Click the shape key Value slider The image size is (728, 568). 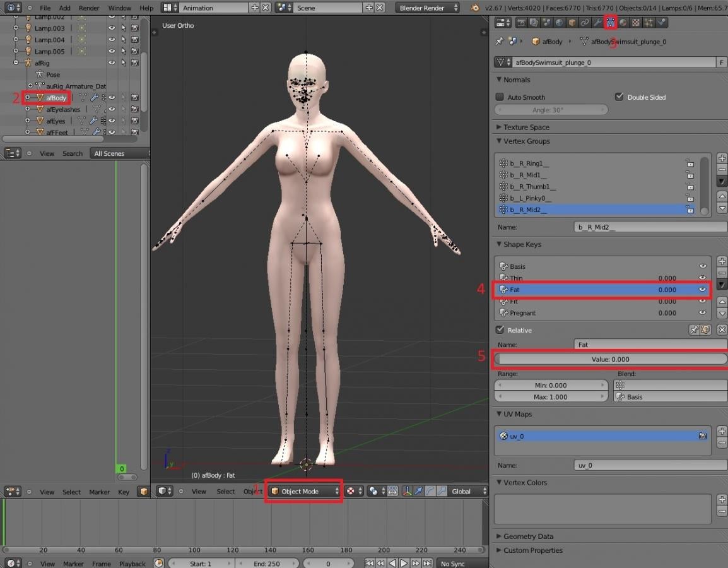point(611,359)
